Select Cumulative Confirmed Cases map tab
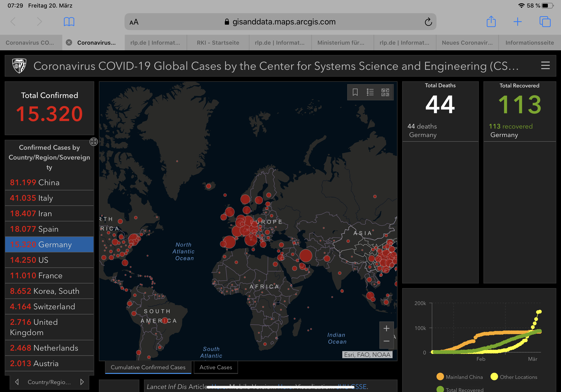The width and height of the screenshot is (561, 392). (148, 367)
